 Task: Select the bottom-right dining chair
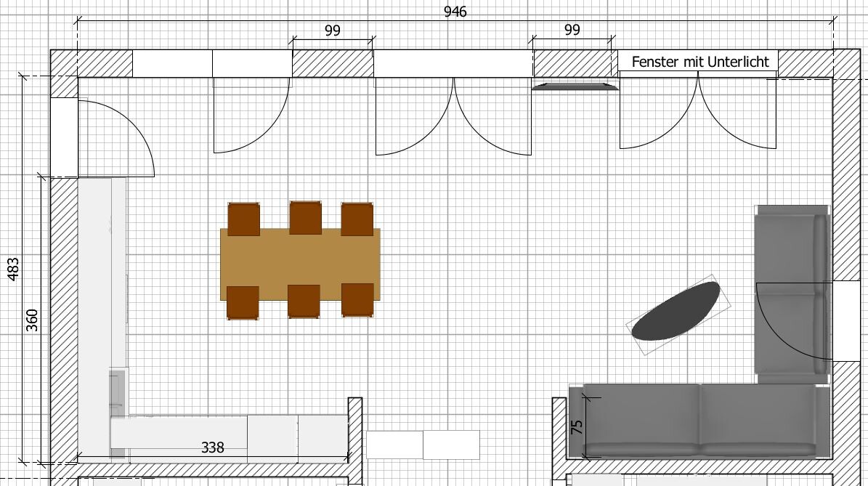(357, 299)
